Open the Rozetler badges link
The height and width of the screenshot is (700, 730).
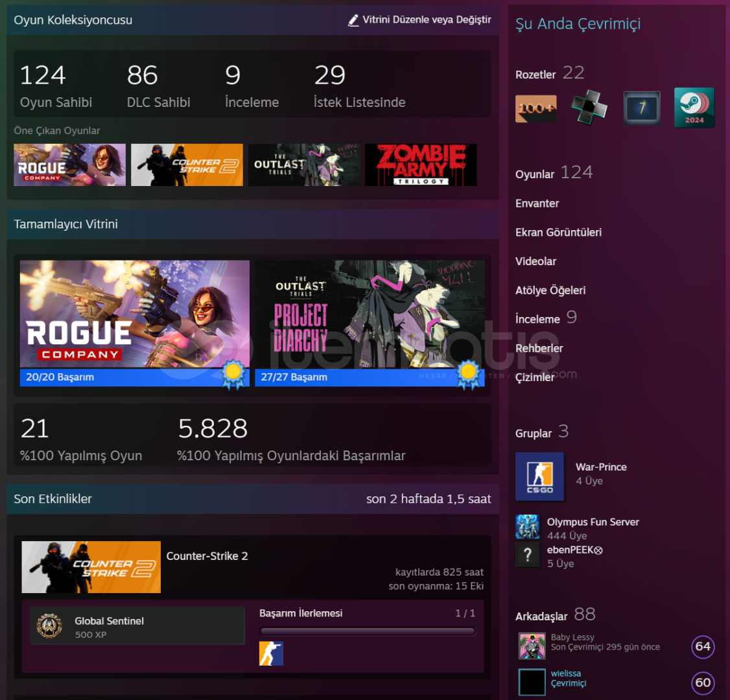[x=549, y=73]
